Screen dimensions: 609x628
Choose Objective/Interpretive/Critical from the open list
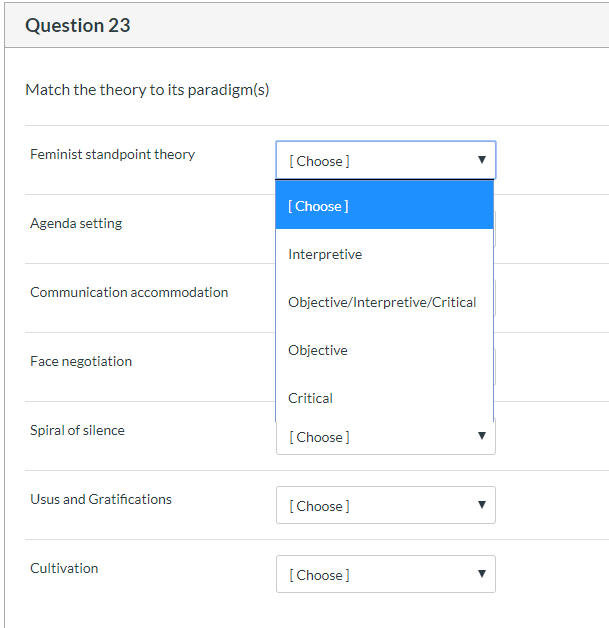384,302
